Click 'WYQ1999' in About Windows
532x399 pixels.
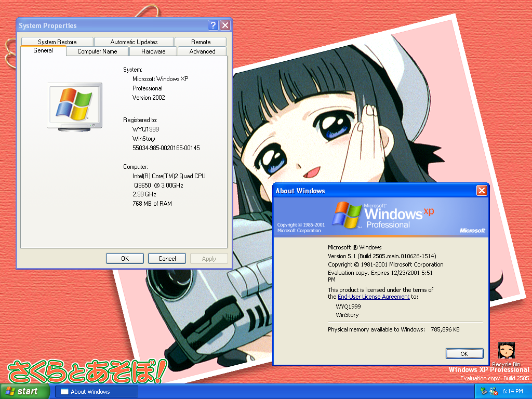348,307
